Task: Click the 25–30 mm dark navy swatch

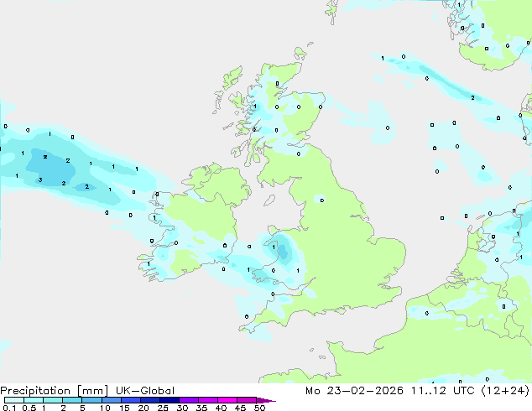Action: [x=170, y=400]
